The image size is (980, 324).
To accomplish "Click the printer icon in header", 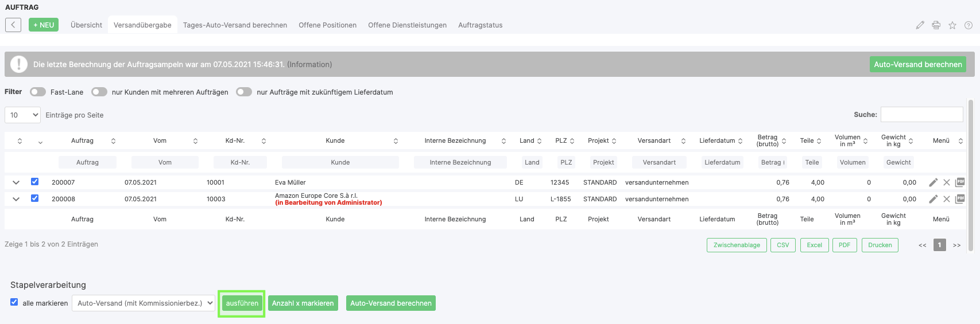I will point(936,25).
